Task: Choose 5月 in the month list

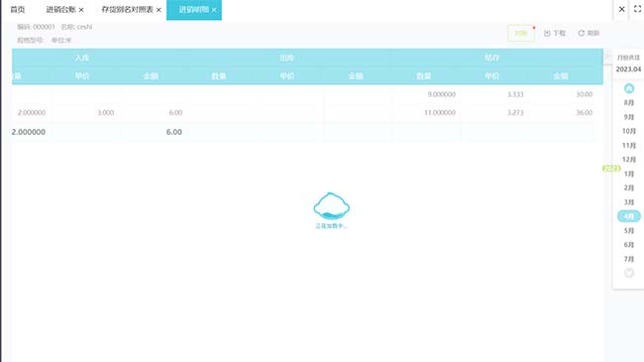Action: pos(629,230)
